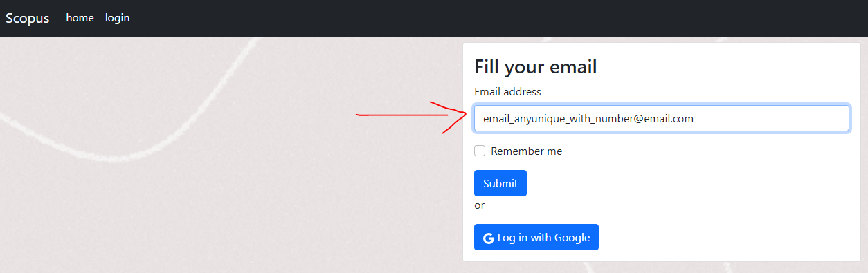Click the word "or" below Submit

point(479,205)
